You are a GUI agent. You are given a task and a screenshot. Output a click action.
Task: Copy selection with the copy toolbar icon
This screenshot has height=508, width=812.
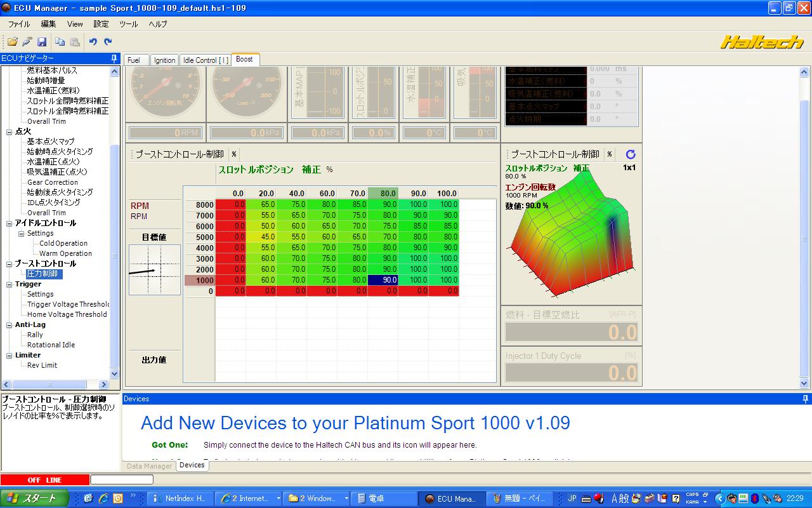pyautogui.click(x=60, y=42)
